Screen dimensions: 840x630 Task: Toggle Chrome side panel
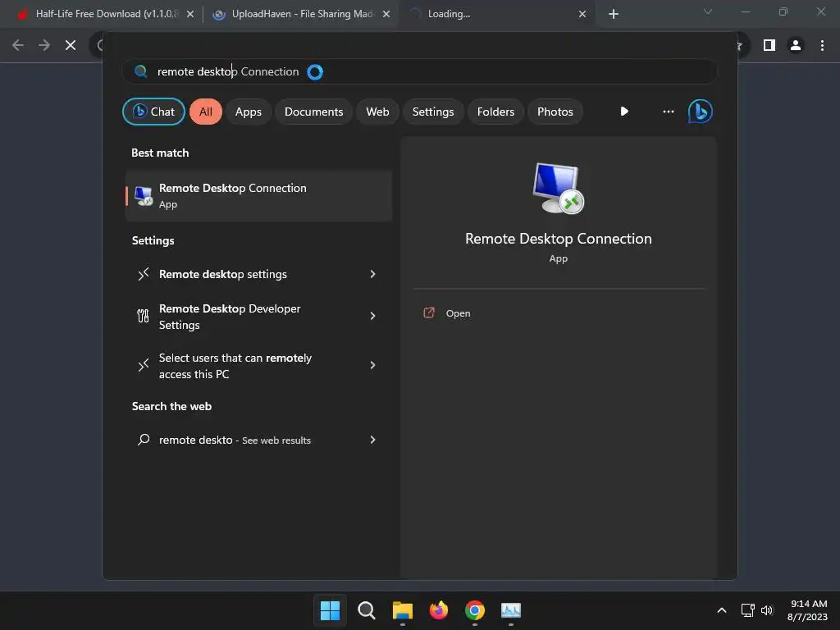tap(769, 46)
